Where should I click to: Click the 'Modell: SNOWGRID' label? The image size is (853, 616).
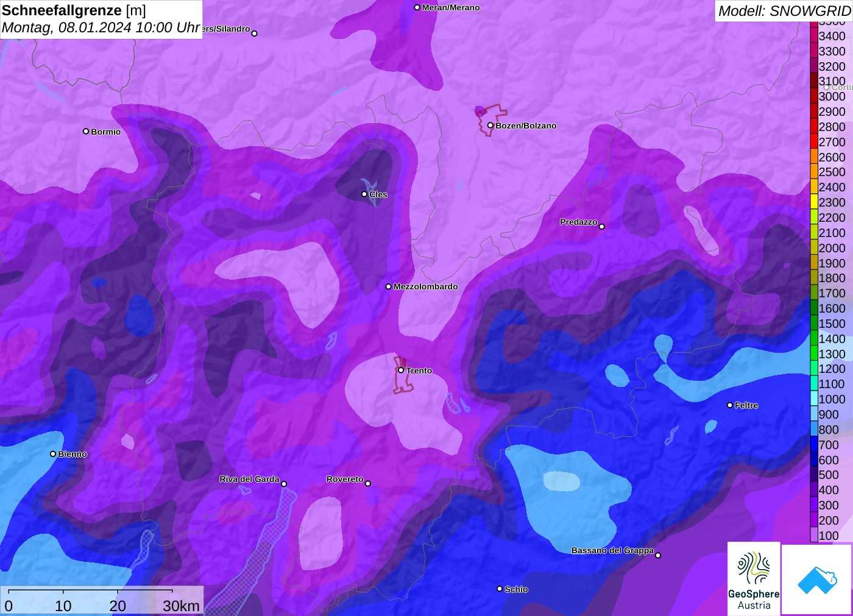[784, 11]
